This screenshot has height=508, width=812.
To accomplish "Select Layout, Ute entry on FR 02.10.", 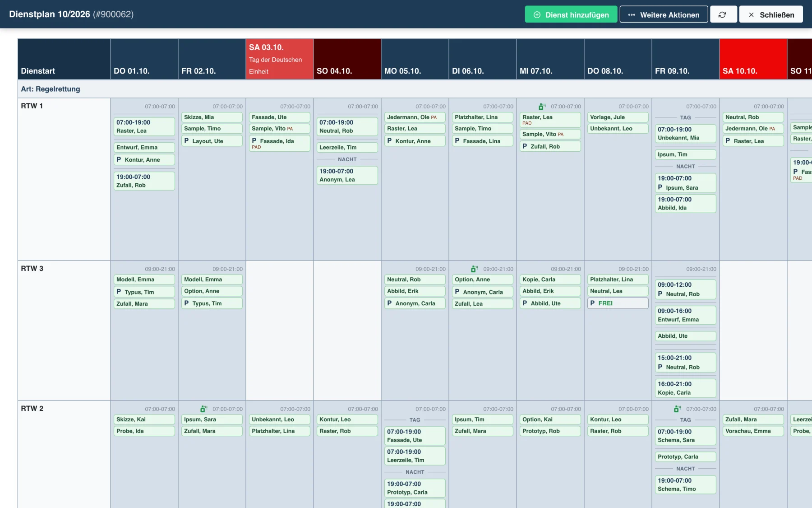I will point(212,141).
